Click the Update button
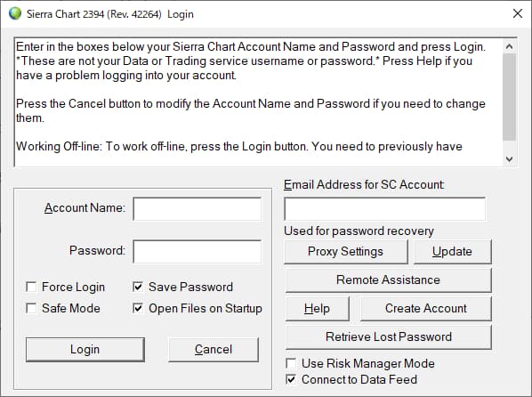Screen dimensions: 532x397 pos(452,252)
